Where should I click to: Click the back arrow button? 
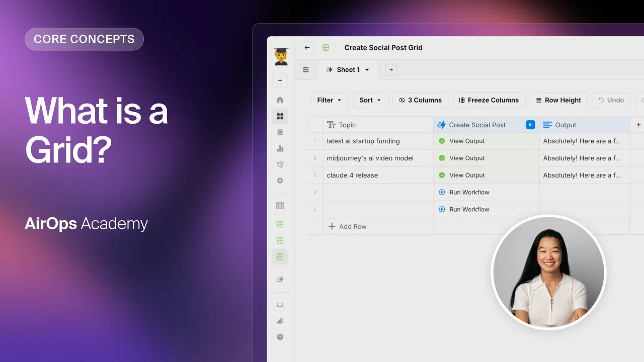pos(307,48)
